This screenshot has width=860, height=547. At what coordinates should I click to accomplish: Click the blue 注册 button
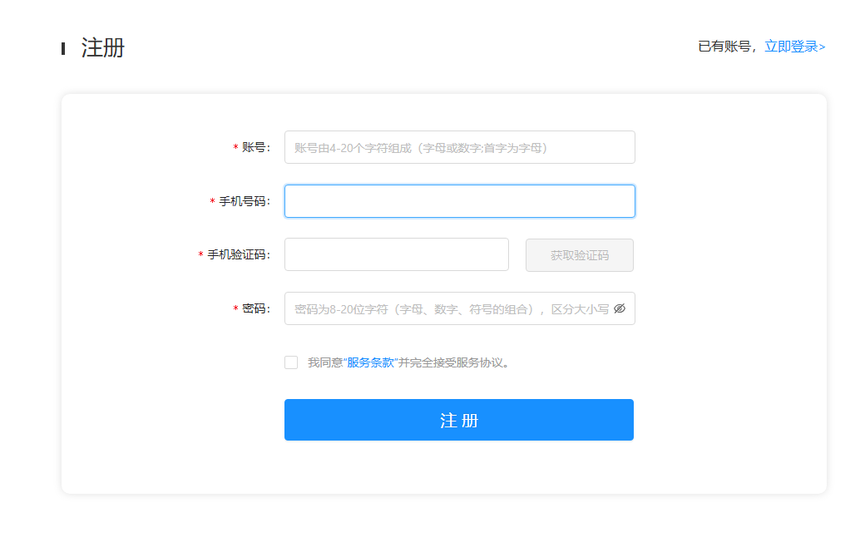(459, 420)
